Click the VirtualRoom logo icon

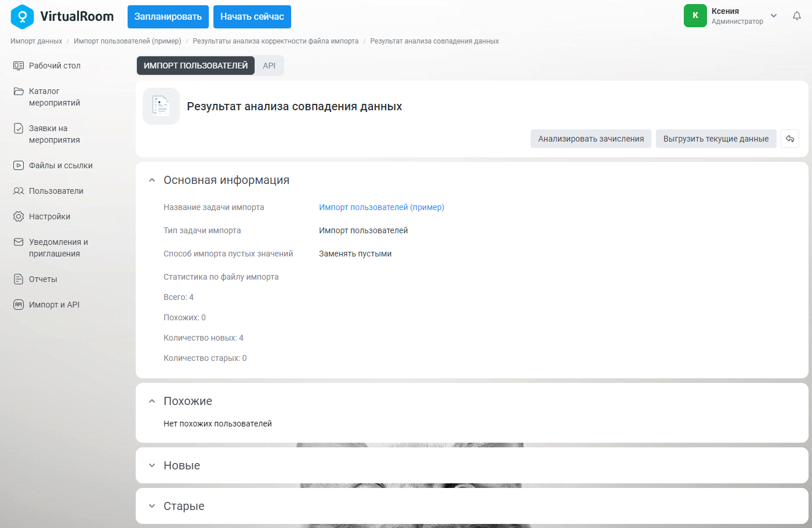pyautogui.click(x=22, y=17)
